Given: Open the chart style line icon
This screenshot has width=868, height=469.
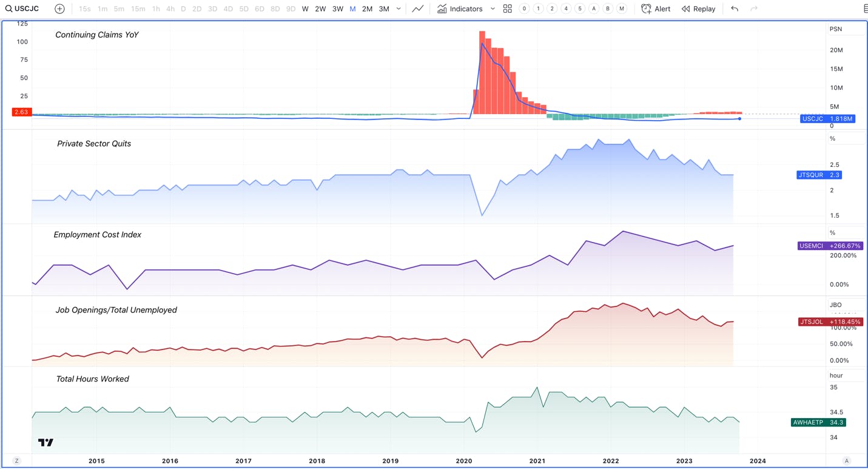Looking at the screenshot, I should [x=418, y=9].
